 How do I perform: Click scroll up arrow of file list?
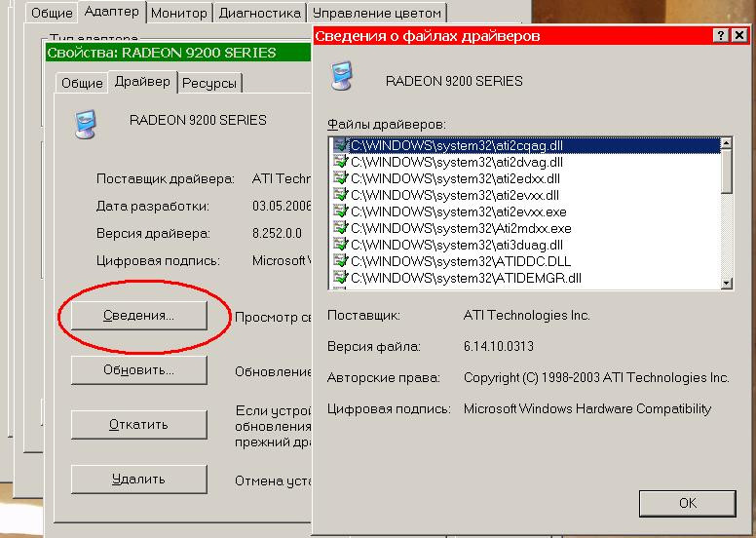[727, 143]
